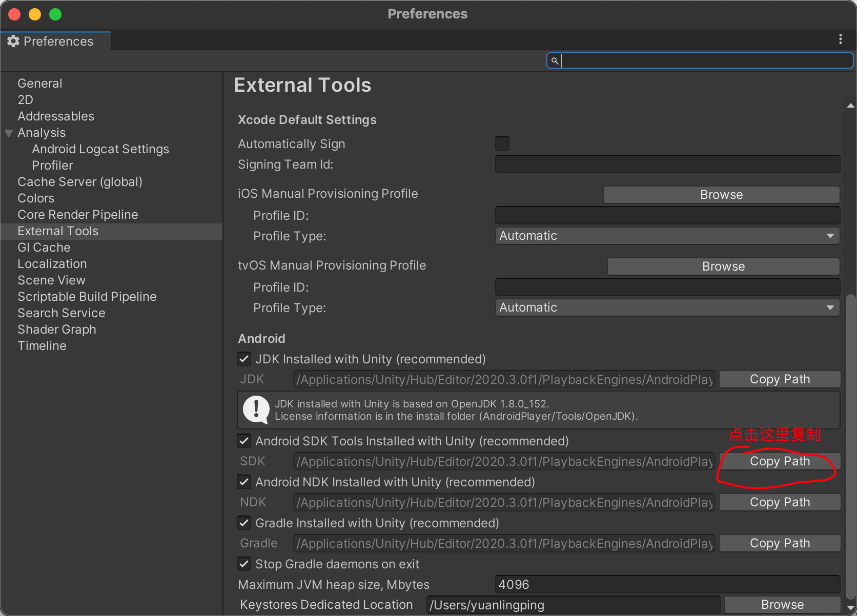This screenshot has width=857, height=616.
Task: Select Colors in the settings sidebar
Action: (36, 198)
